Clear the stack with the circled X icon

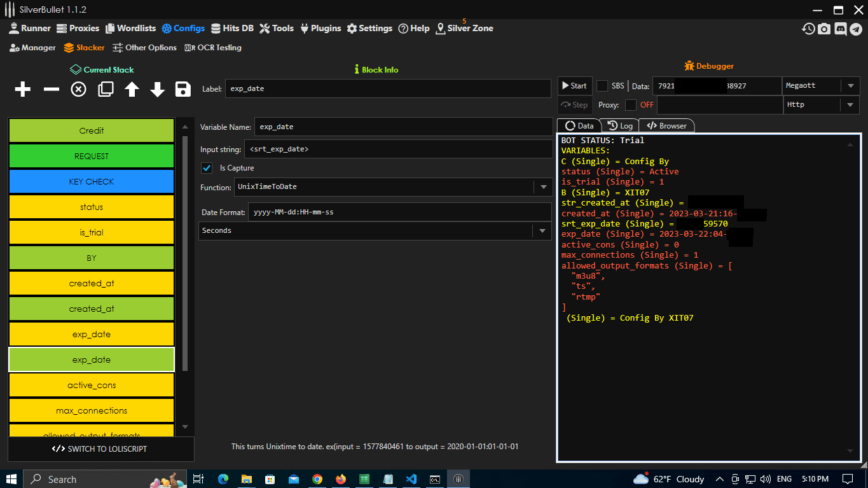[78, 89]
